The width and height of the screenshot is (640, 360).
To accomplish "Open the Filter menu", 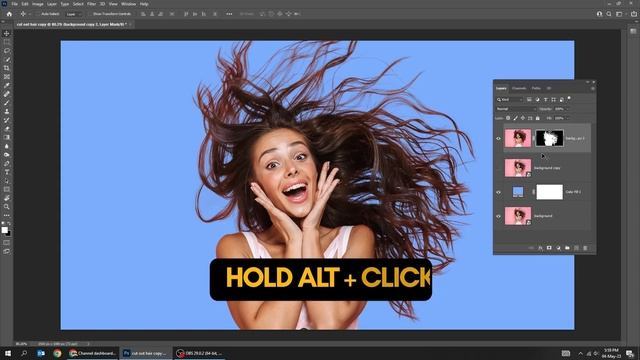I will (x=91, y=4).
